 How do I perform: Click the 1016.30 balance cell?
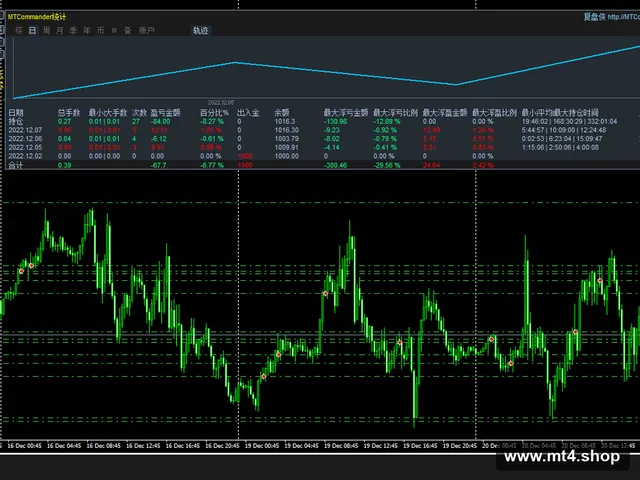click(287, 130)
